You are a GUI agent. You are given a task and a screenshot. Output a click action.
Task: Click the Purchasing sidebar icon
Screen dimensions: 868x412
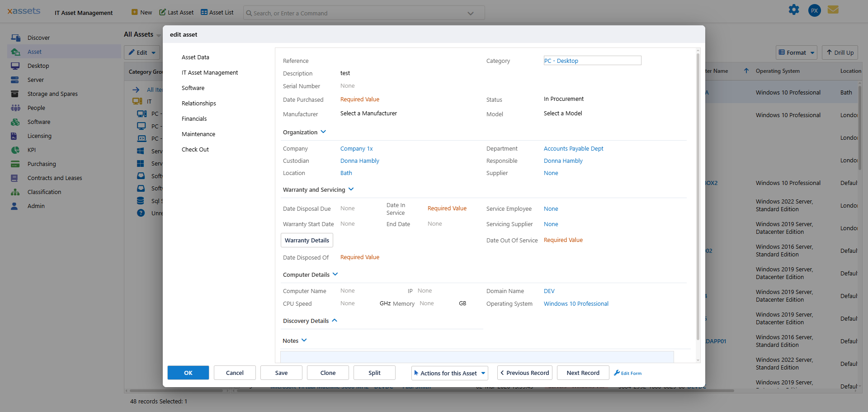[16, 164]
